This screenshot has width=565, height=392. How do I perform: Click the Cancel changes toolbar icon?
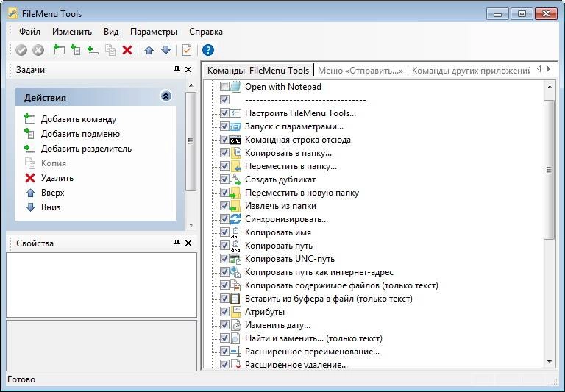pos(38,50)
